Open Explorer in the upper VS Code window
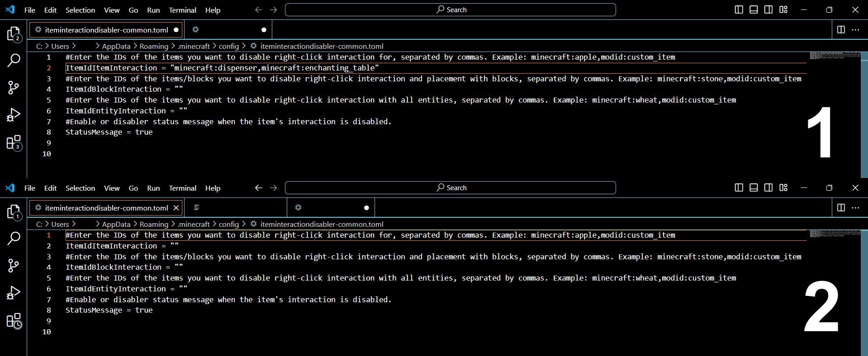 pos(14,34)
